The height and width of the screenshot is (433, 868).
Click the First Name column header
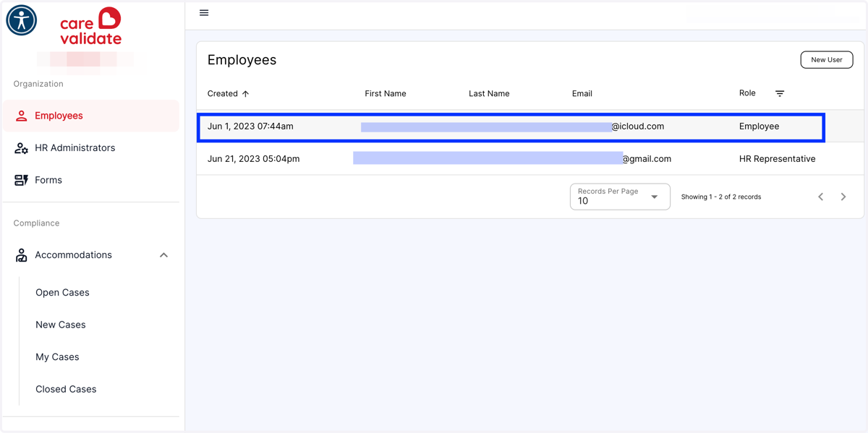386,94
